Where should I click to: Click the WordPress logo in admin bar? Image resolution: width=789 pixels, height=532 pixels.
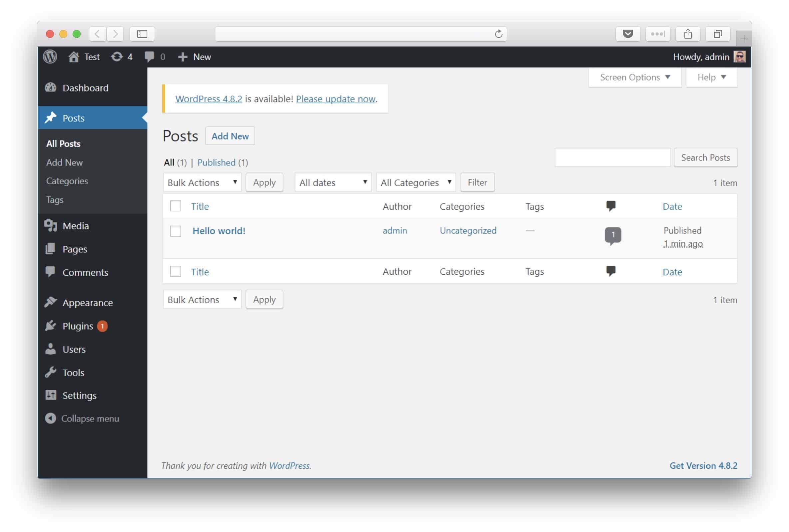click(x=50, y=57)
